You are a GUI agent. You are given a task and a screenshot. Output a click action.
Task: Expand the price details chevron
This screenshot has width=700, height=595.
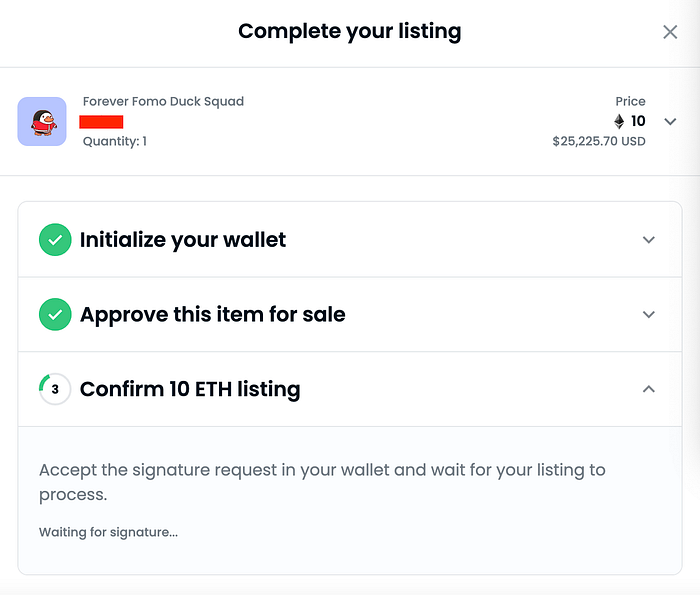(670, 122)
